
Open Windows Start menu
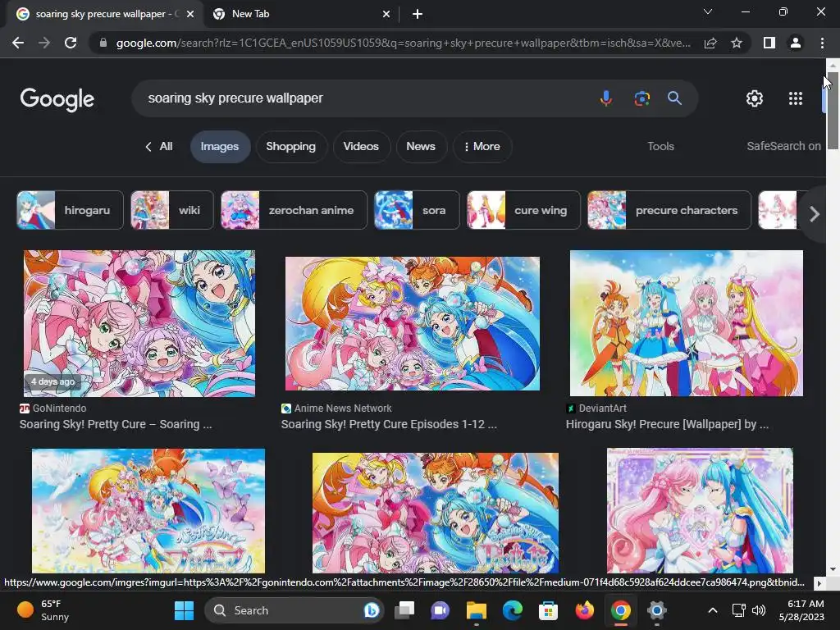tap(184, 610)
